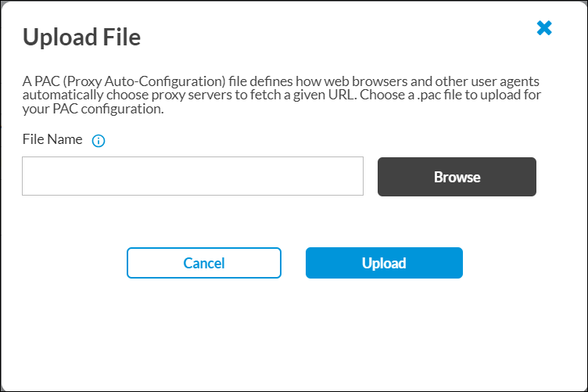
Task: Tap the circled "i" information icon
Action: coord(99,142)
